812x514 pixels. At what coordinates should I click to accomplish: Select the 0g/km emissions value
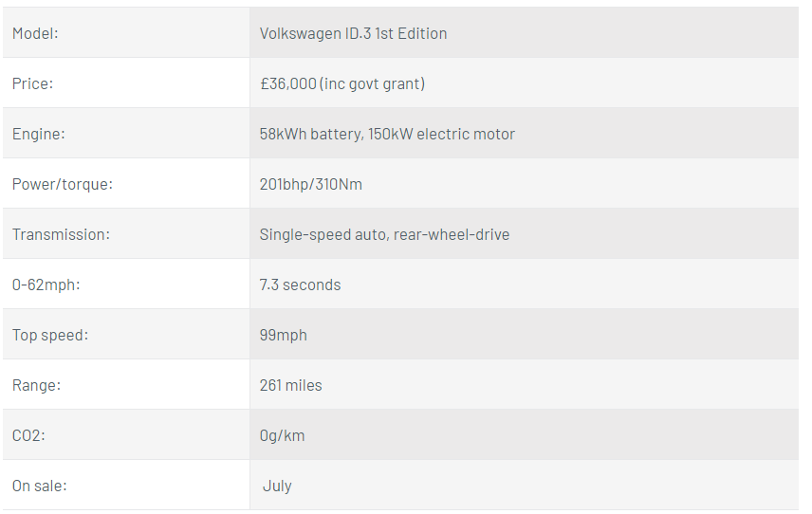point(283,435)
